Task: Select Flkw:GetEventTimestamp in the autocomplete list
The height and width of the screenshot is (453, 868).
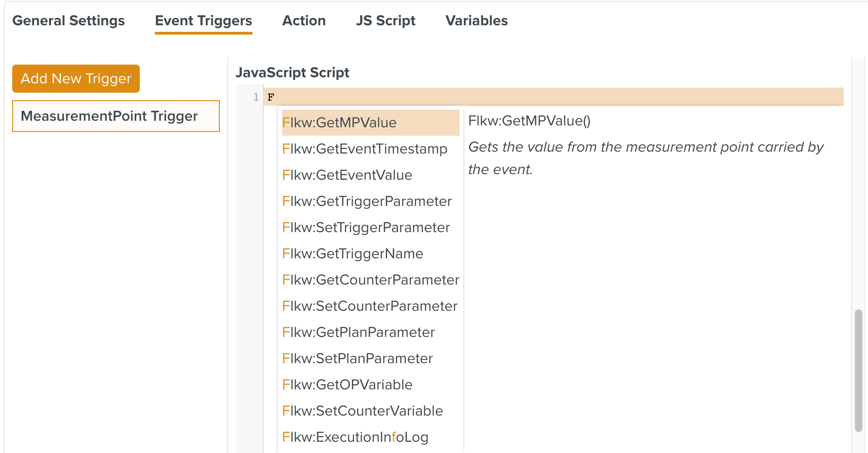Action: click(365, 149)
